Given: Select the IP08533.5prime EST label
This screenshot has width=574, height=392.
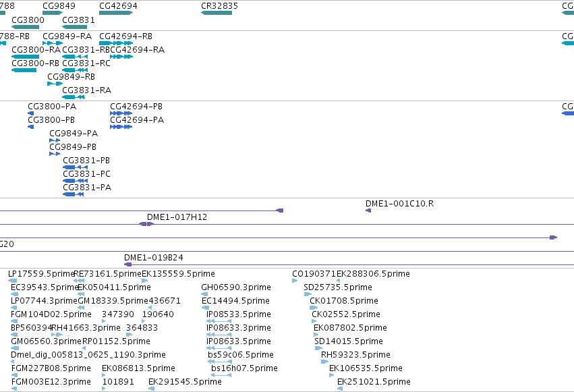Looking at the screenshot, I should click(x=239, y=315).
